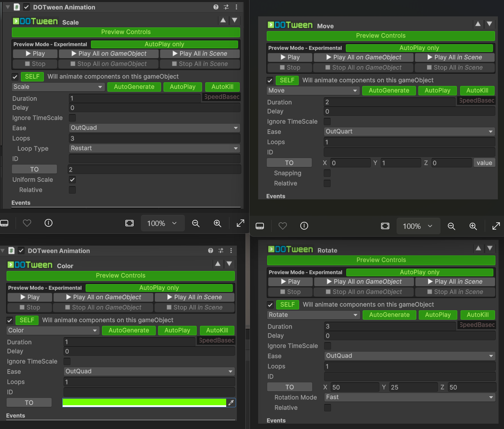Click heart icon under the Move panel

click(x=283, y=226)
